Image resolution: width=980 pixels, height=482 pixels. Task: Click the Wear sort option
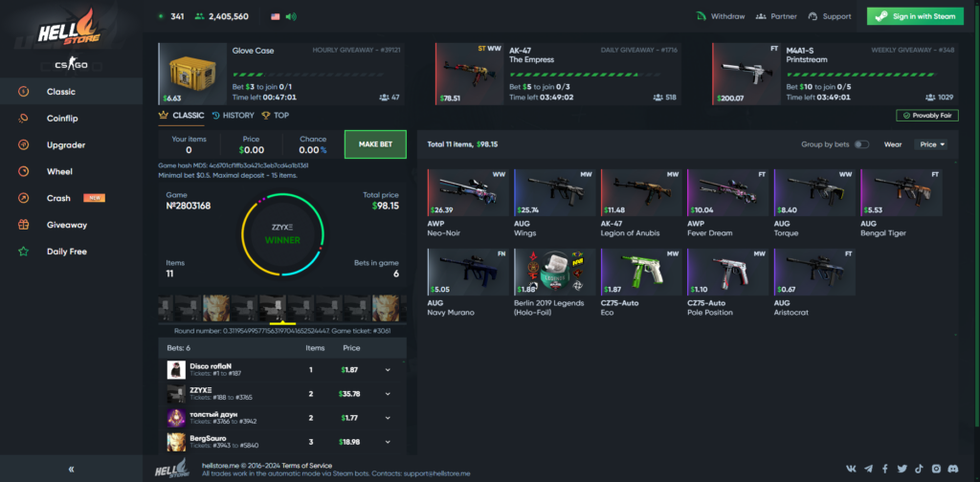point(893,144)
